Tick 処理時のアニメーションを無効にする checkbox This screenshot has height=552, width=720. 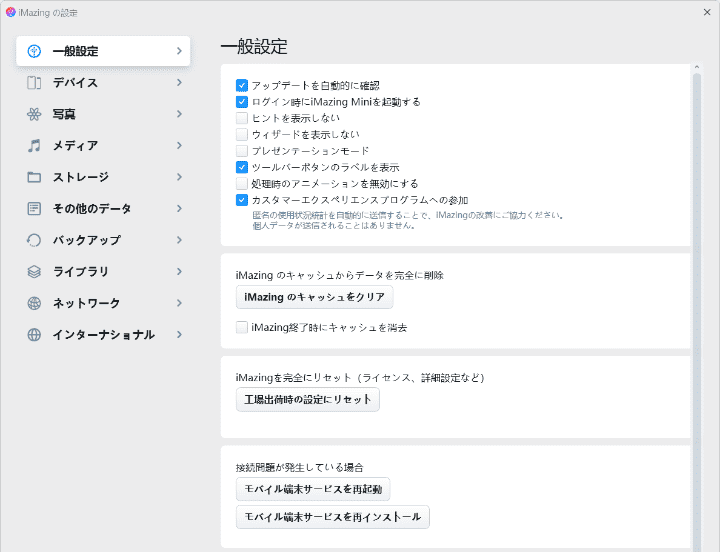242,184
